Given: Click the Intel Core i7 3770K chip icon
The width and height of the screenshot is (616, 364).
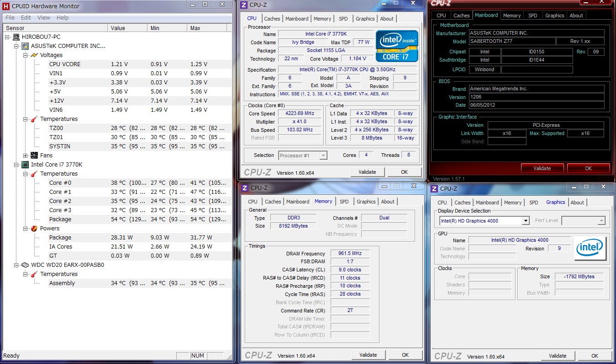Looking at the screenshot, I should click(x=25, y=165).
